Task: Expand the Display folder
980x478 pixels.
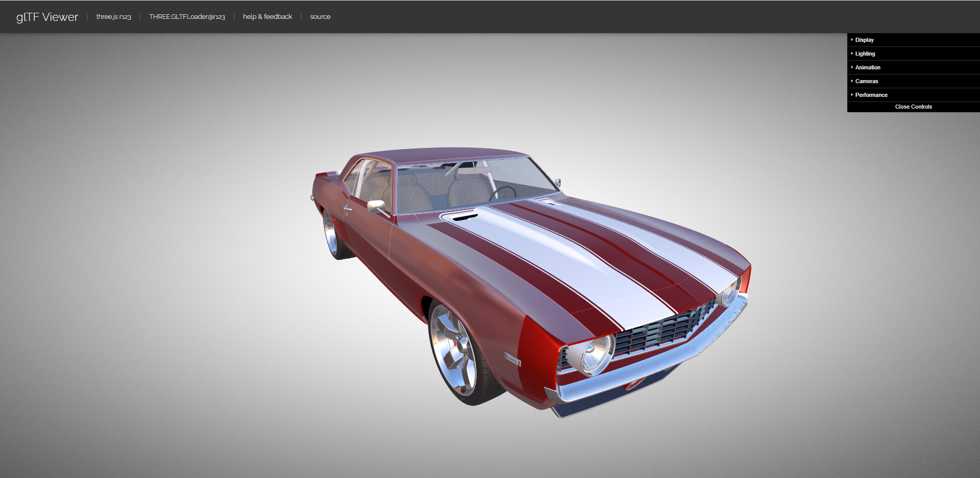Action: click(865, 40)
